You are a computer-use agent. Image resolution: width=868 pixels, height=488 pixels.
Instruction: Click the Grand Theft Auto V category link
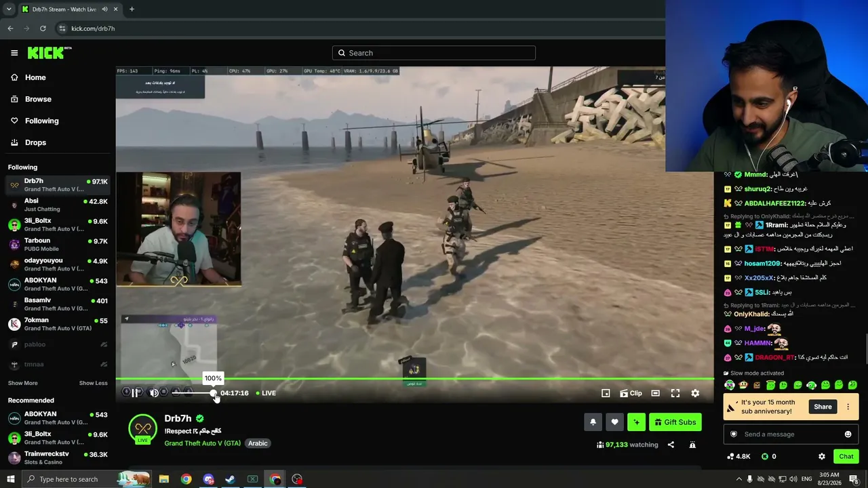(202, 443)
